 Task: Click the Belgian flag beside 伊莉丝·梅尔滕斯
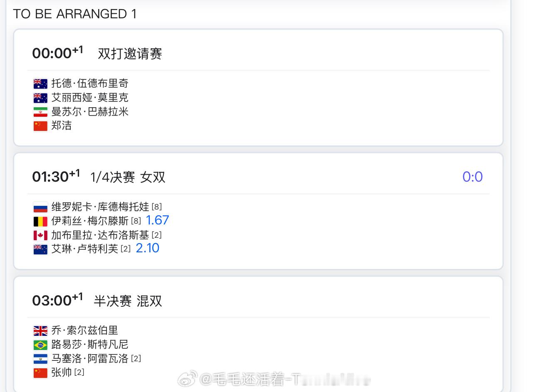pyautogui.click(x=40, y=221)
